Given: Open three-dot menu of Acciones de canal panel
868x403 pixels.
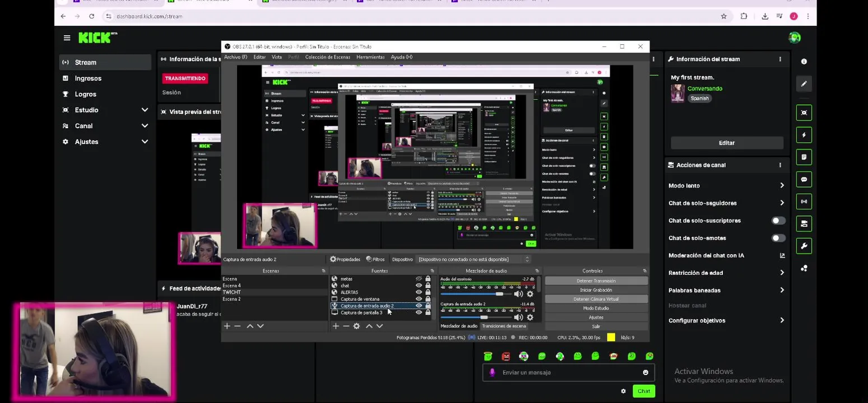Looking at the screenshot, I should click(x=780, y=165).
